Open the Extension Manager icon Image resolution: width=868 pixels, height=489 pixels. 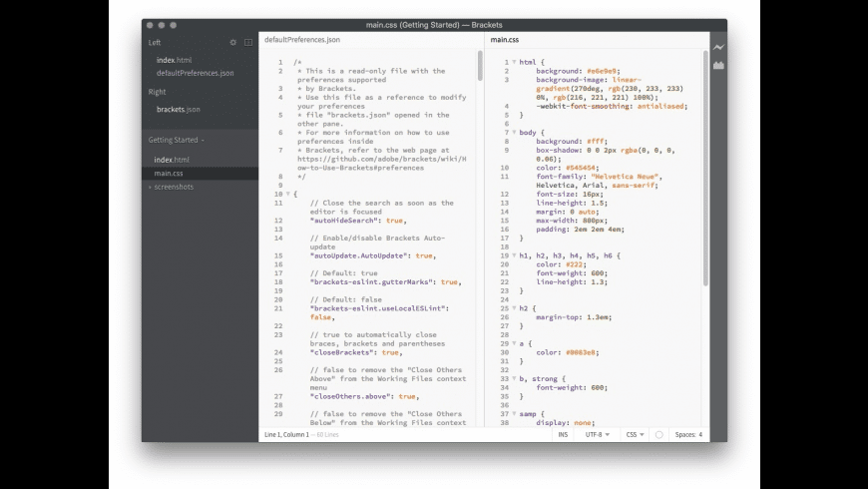coord(718,65)
